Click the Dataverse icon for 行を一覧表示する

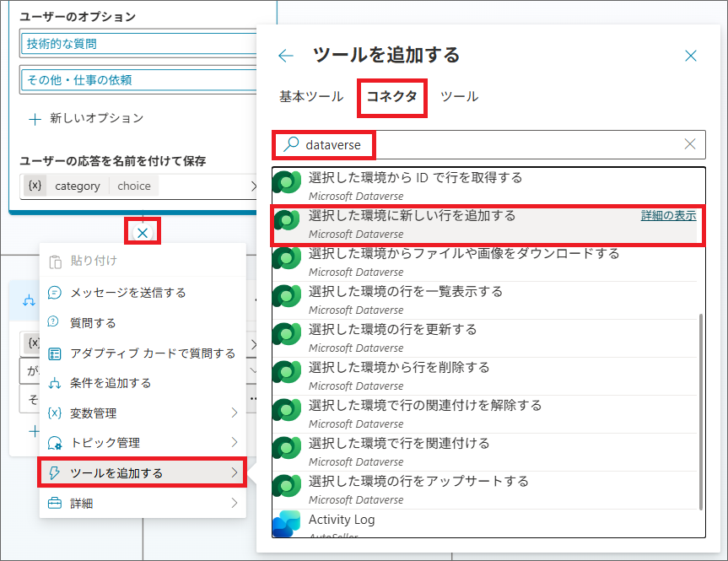287,296
